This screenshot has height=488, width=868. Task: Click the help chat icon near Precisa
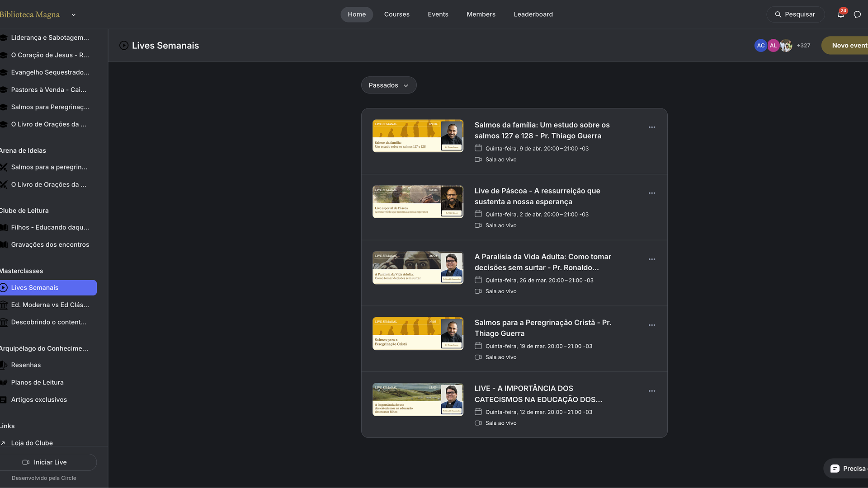(x=835, y=469)
